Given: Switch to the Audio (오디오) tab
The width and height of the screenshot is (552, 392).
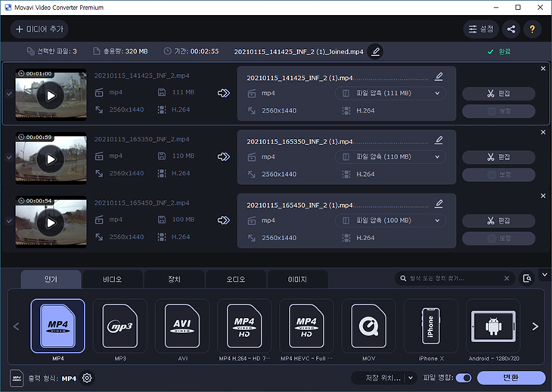Looking at the screenshot, I should click(x=236, y=279).
